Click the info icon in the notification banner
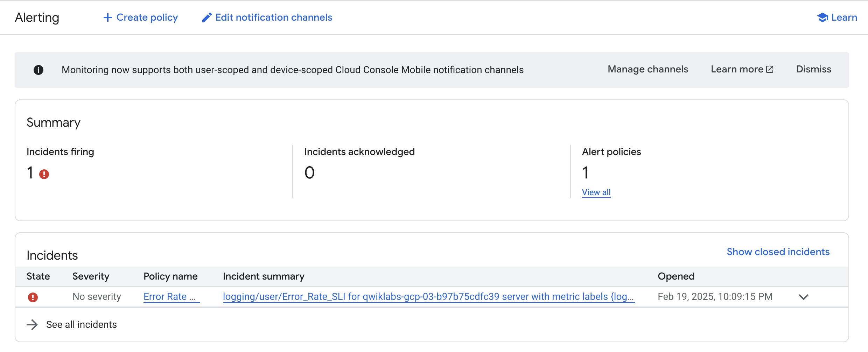Screen dimensions: 868x352 pyautogui.click(x=38, y=70)
